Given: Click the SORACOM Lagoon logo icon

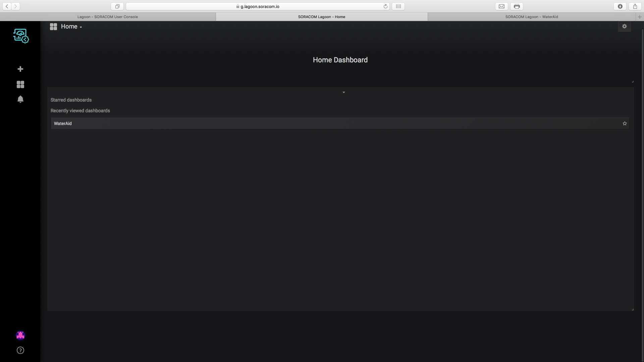Looking at the screenshot, I should tap(21, 36).
